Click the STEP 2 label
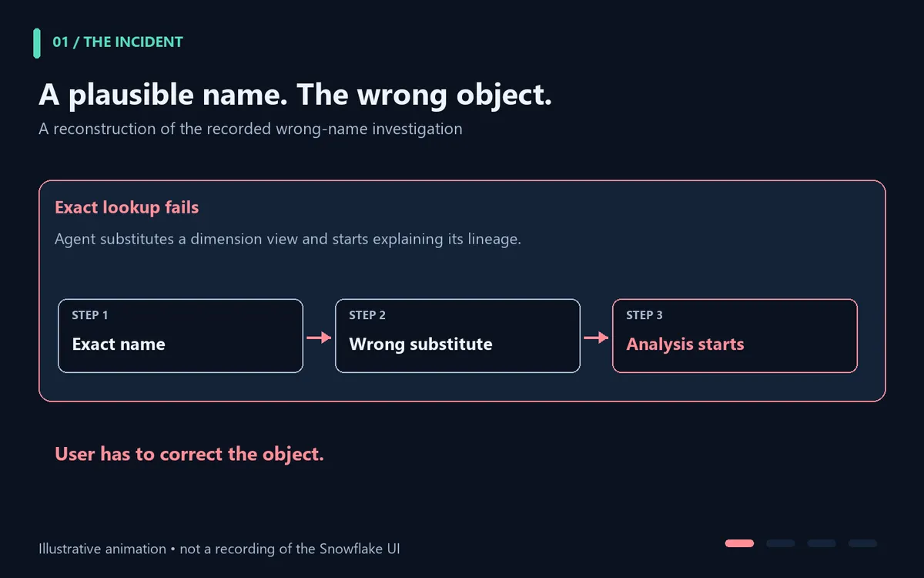Viewport: 924px width, 578px height. coord(367,315)
